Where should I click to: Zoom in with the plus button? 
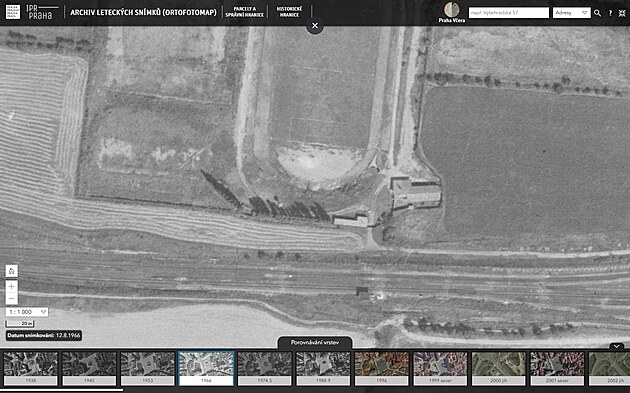click(x=12, y=287)
